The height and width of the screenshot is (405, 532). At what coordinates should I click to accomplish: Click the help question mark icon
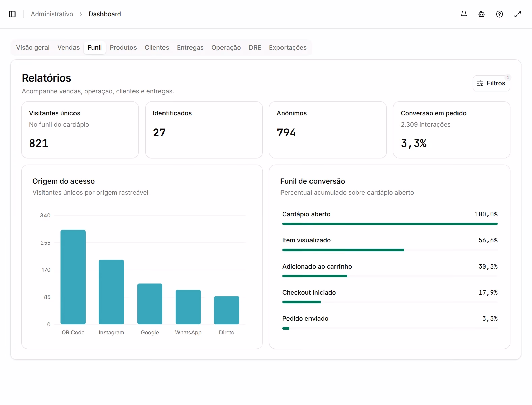point(500,14)
